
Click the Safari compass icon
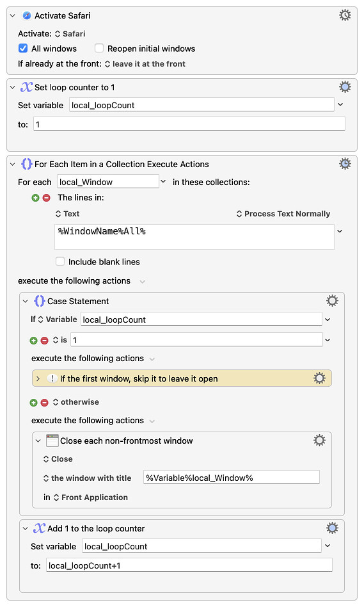coord(27,15)
